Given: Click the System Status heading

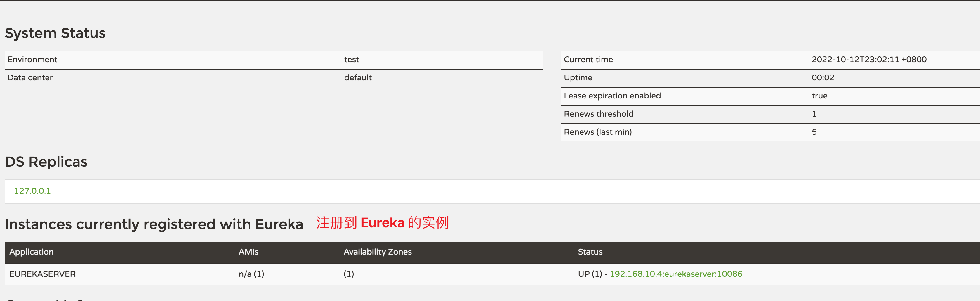Looking at the screenshot, I should [x=55, y=33].
